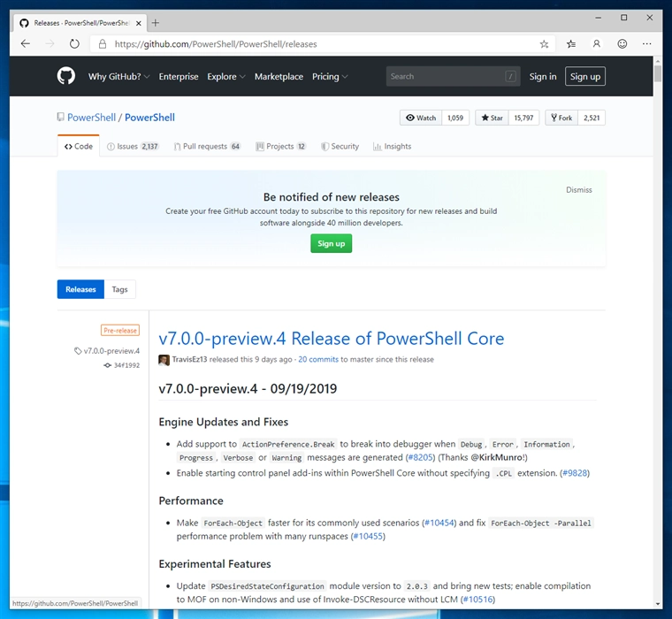This screenshot has height=619, width=672.
Task: Click the padlock site info icon
Action: coord(103,43)
